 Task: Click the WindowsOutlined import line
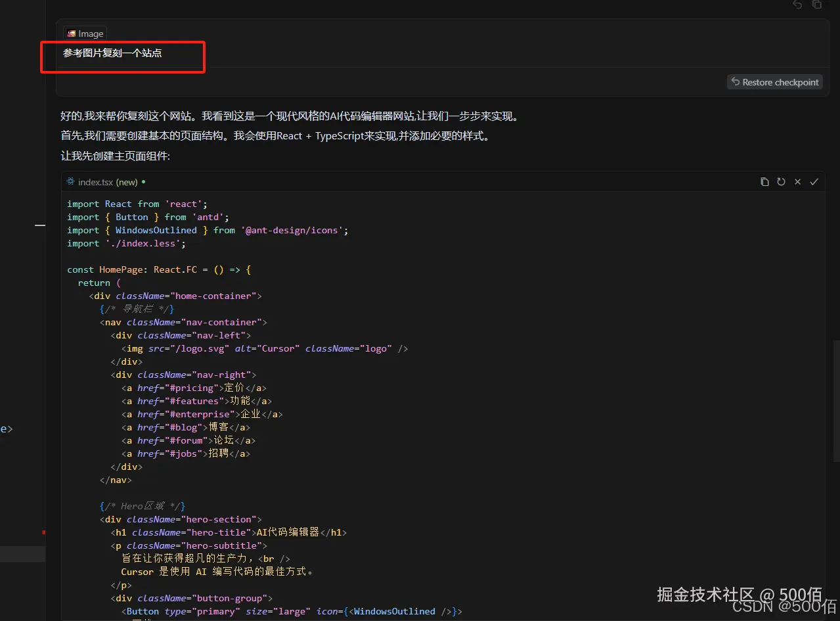point(208,230)
